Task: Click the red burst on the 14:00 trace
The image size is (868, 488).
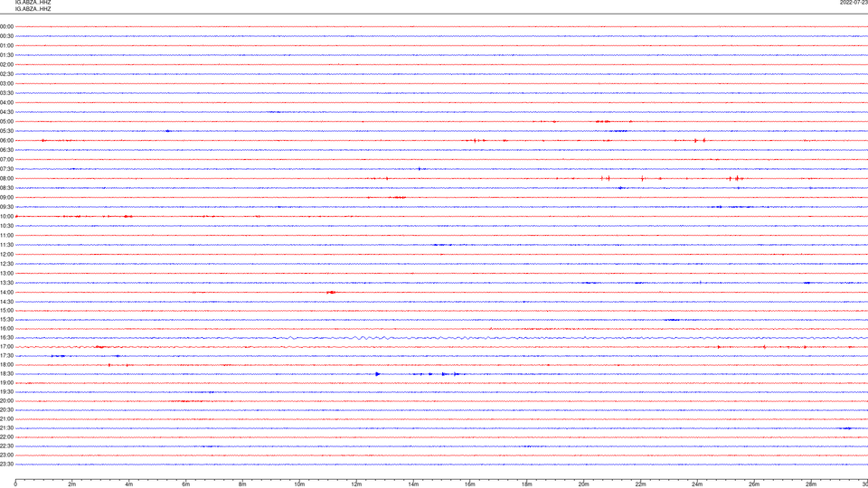Action: 331,292
